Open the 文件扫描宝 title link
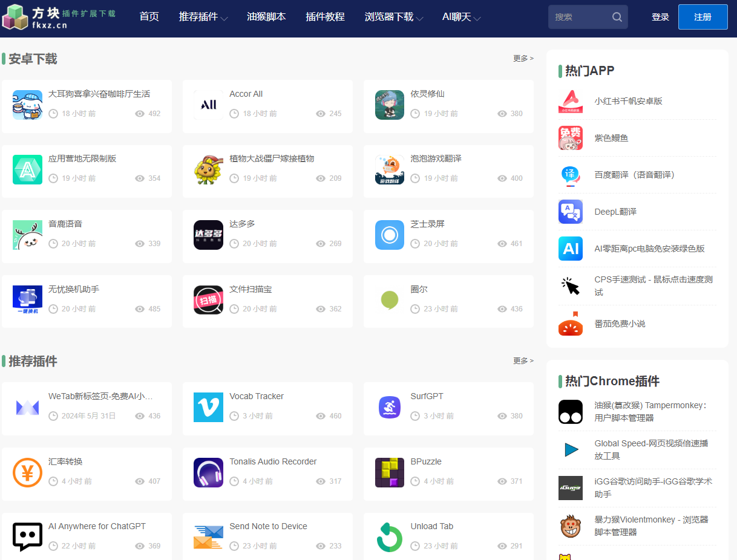This screenshot has height=560, width=737. (251, 290)
